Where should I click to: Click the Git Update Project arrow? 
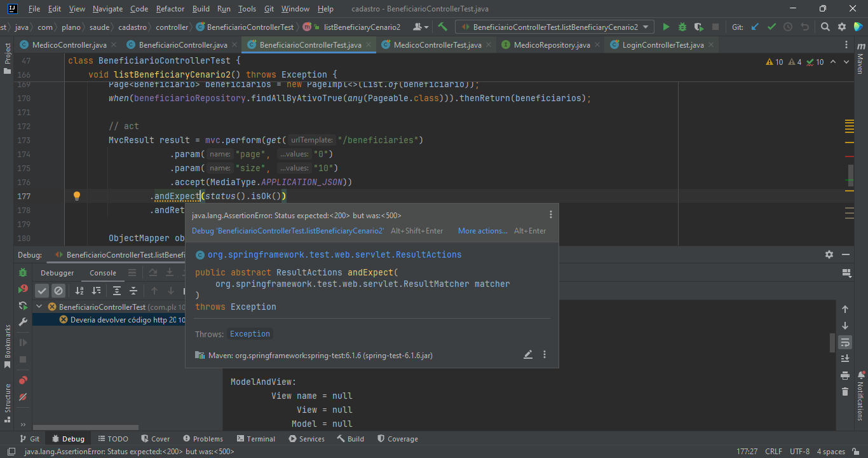point(755,27)
